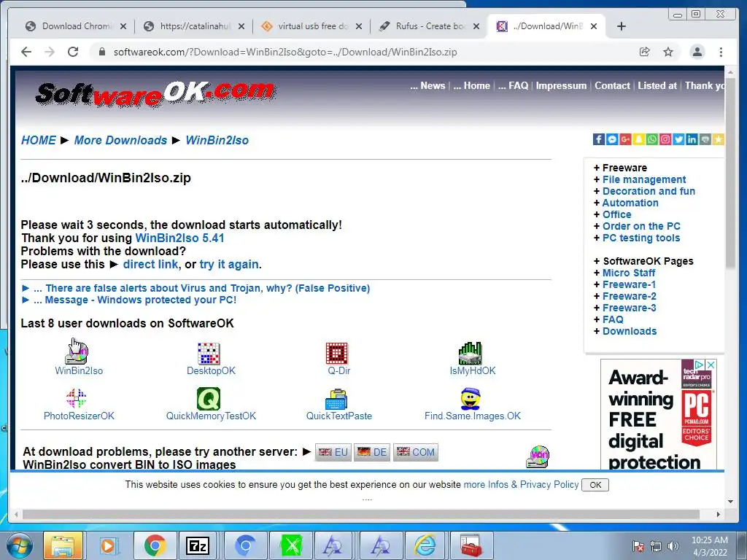Follow the direct link for download
Screen dimensions: 747x560
[x=150, y=264]
